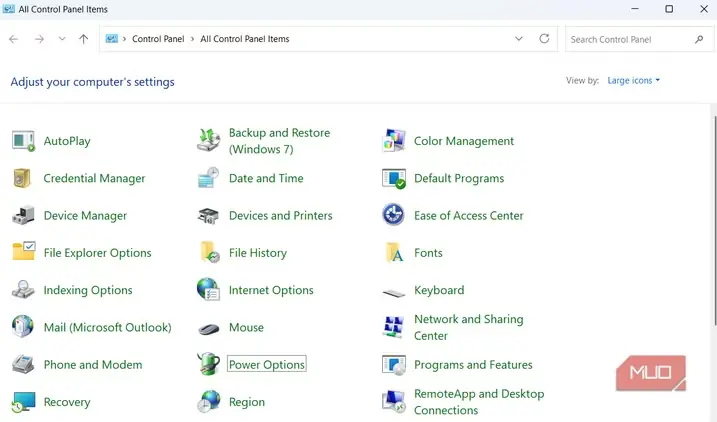Open Credential Manager link text
717x422 pixels.
94,178
